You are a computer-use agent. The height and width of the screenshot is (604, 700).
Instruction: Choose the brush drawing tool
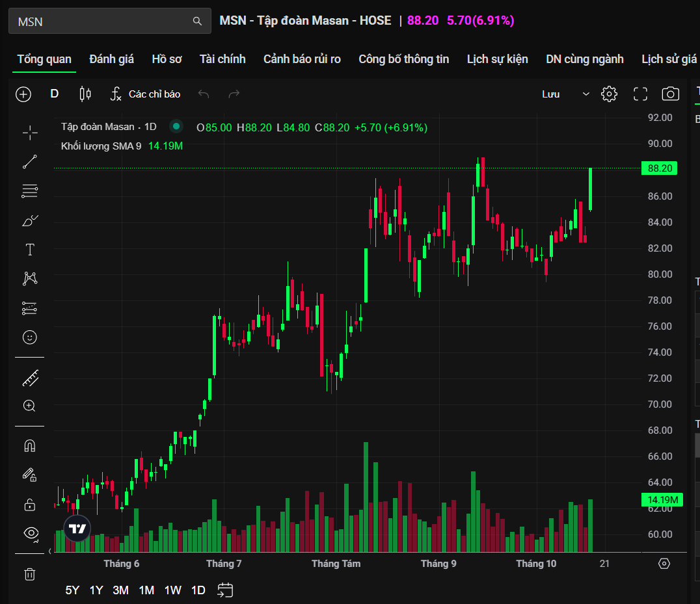[x=30, y=221]
